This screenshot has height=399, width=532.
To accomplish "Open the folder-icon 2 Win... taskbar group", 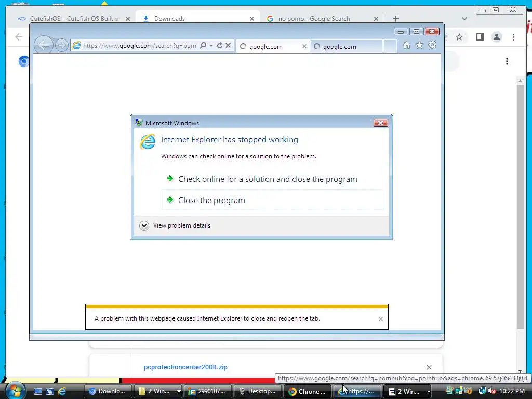I will [x=158, y=391].
